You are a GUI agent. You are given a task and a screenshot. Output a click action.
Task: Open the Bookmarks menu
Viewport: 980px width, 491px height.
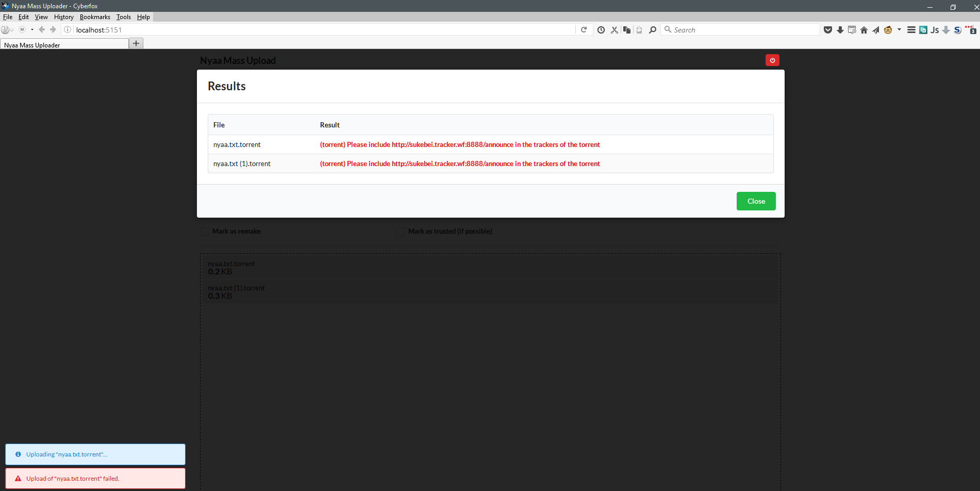[95, 17]
